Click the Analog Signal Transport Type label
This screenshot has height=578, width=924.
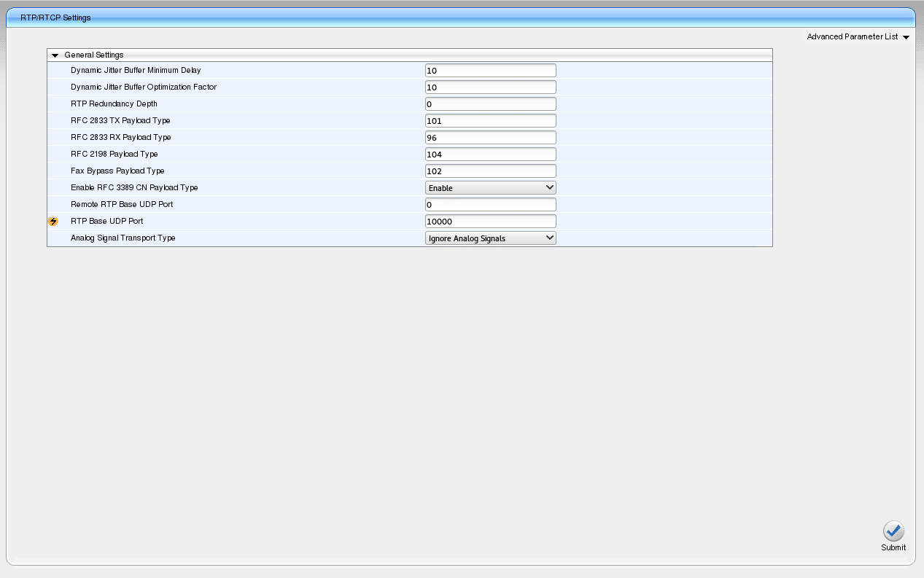point(123,238)
